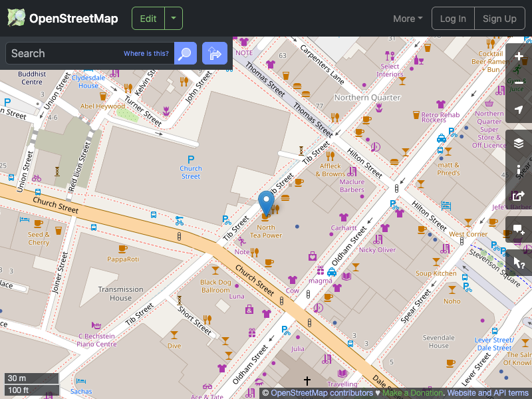Zoom in using the plus icon
This screenshot has height=399, width=532.
(518, 57)
